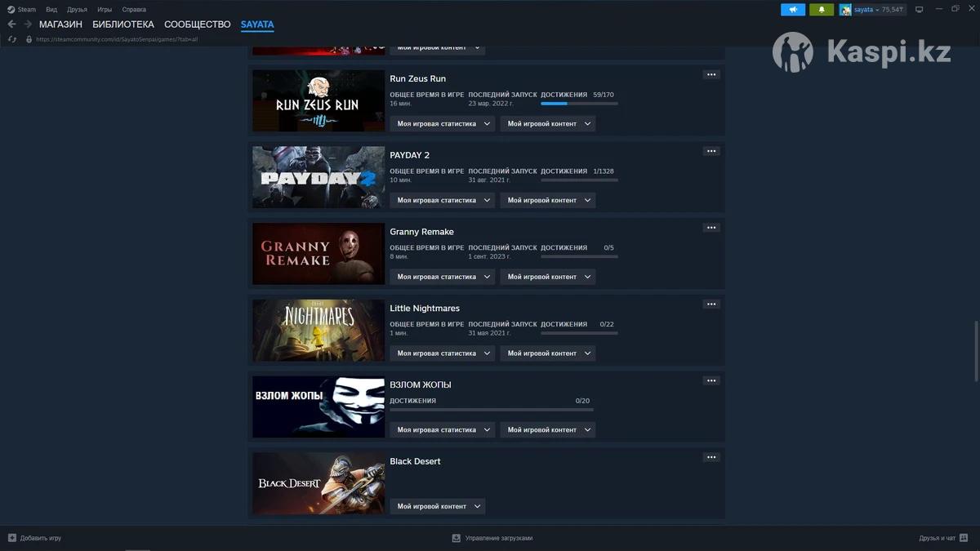Image resolution: width=980 pixels, height=551 pixels.
Task: Select the SAYATA profile tab
Action: (x=257, y=24)
